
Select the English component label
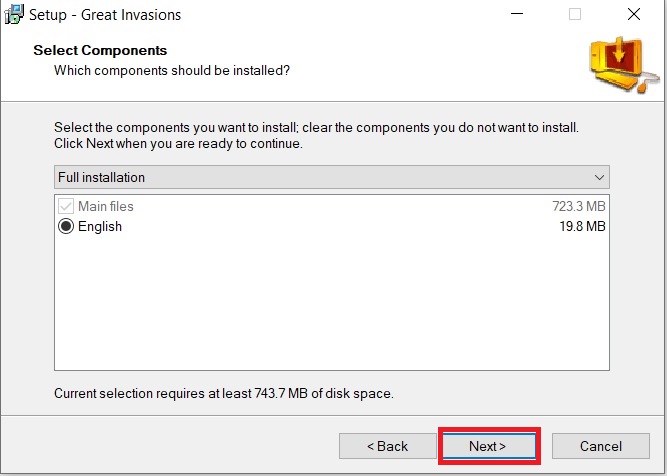click(100, 226)
